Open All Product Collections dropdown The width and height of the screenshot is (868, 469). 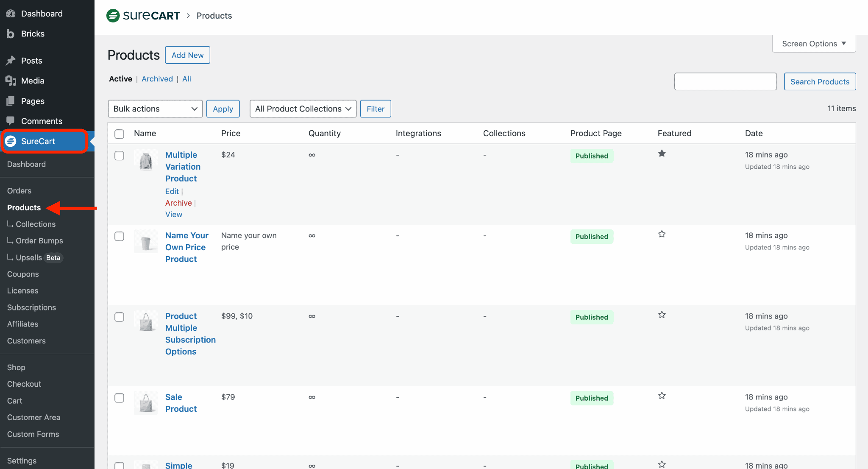[x=303, y=109]
